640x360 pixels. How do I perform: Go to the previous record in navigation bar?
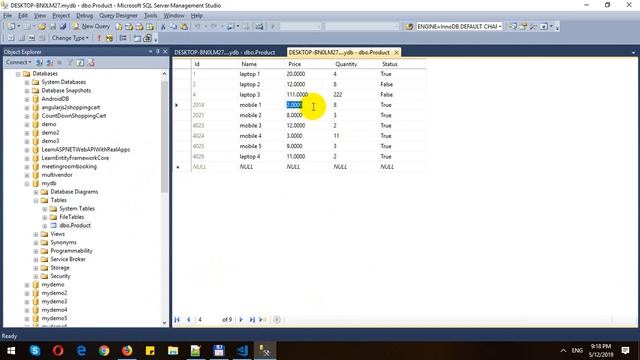pyautogui.click(x=188, y=320)
